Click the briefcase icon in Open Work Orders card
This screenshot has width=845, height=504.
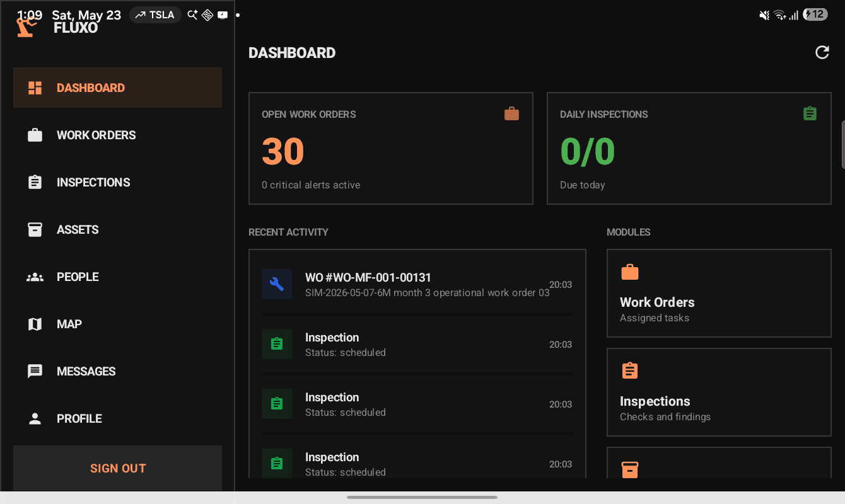coord(511,113)
